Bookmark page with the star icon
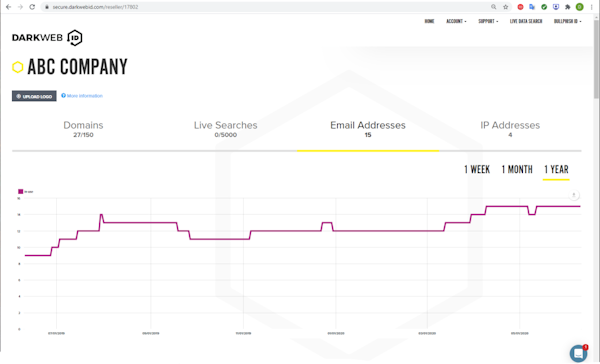This screenshot has height=364, width=600. pos(505,7)
